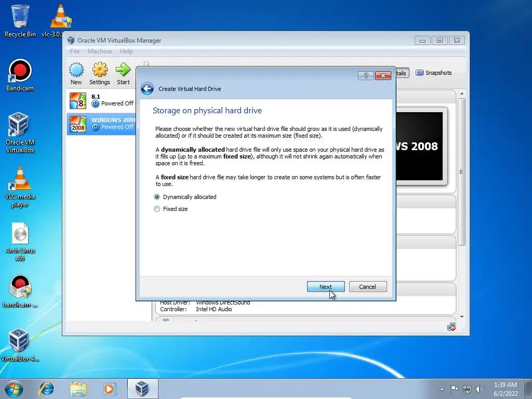This screenshot has height=399, width=532.
Task: Click the volume speaker tray icon
Action: 480,389
